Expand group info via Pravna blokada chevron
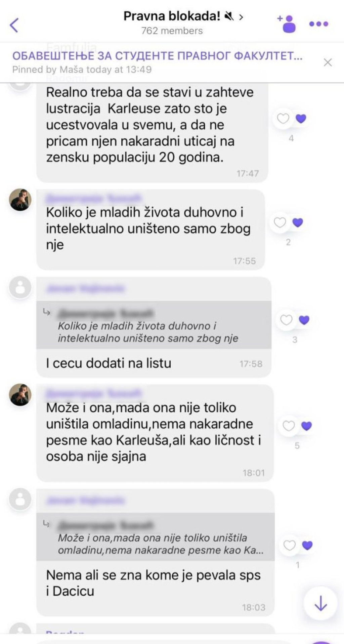This screenshot has width=344, height=644. pos(241,17)
